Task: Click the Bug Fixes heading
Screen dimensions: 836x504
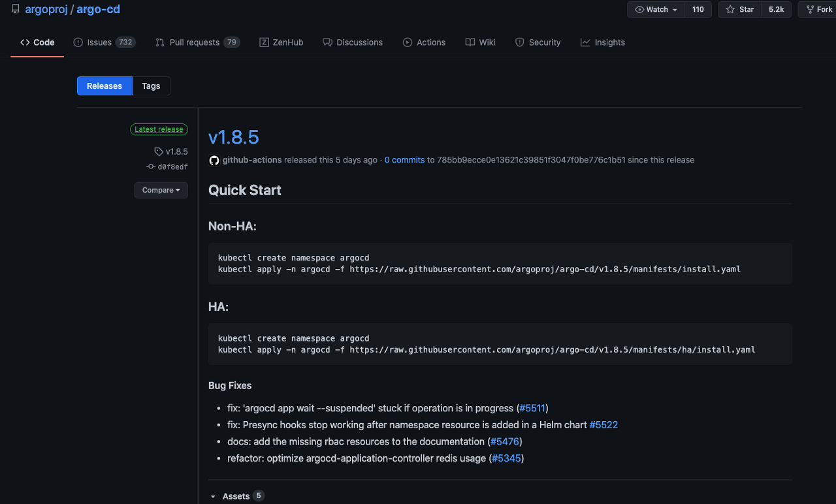Action: tap(230, 385)
